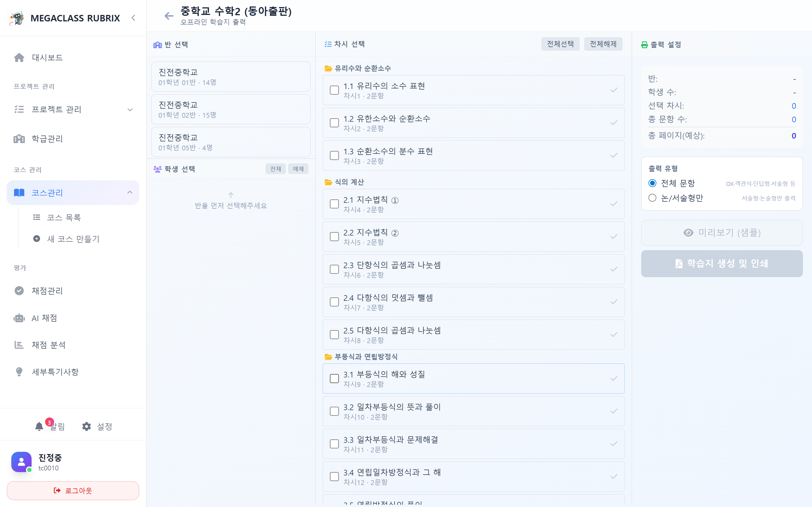Viewport: 812px width, 507px height.
Task: Expand the 프로젝트 관리 section
Action: point(130,109)
